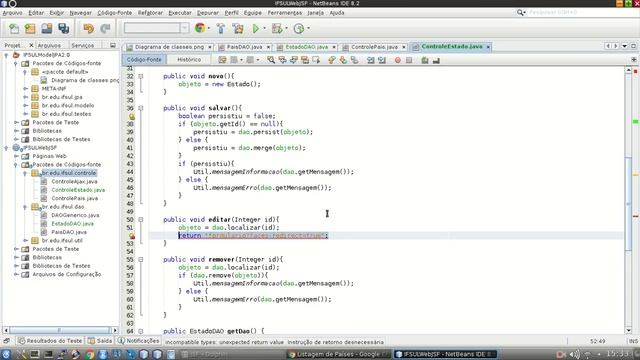Screen dimensions: 640x360
Task: Click the Start Macro Recording red circle icon
Action: tap(398, 60)
